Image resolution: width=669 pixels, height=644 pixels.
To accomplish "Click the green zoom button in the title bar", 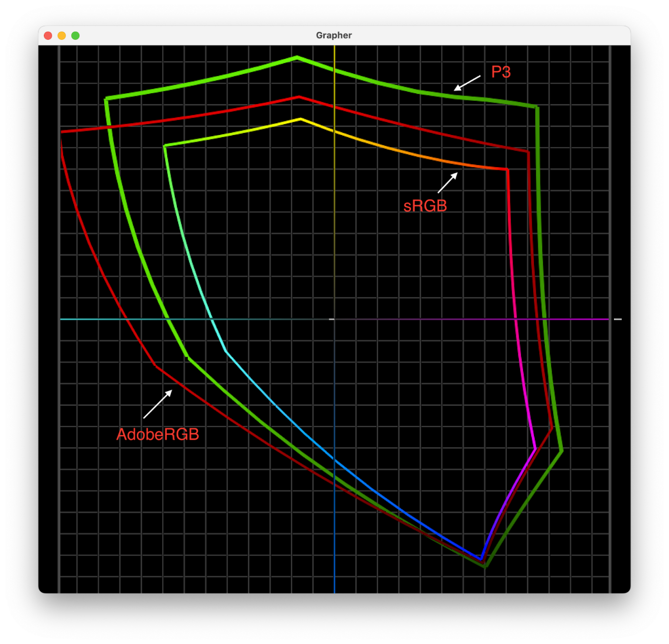I will (76, 35).
